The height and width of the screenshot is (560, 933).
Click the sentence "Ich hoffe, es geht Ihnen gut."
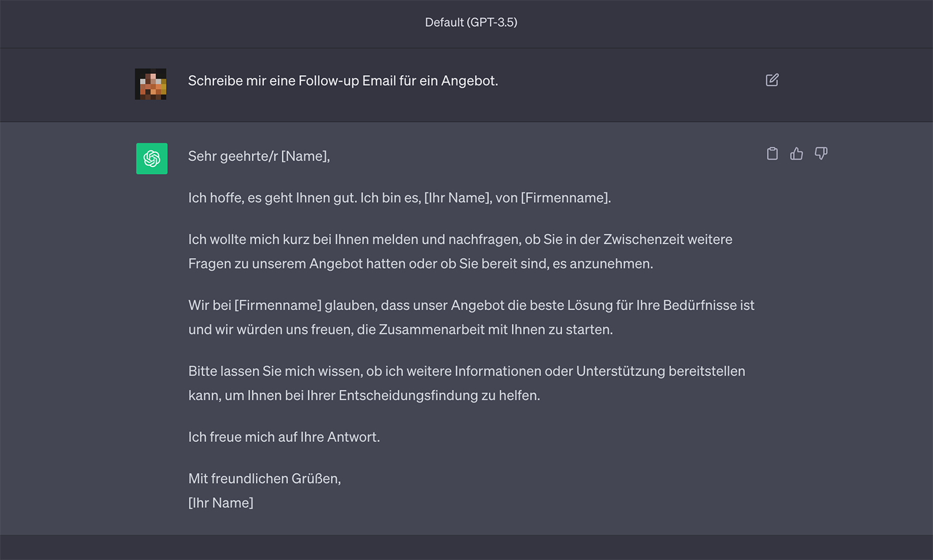[272, 198]
